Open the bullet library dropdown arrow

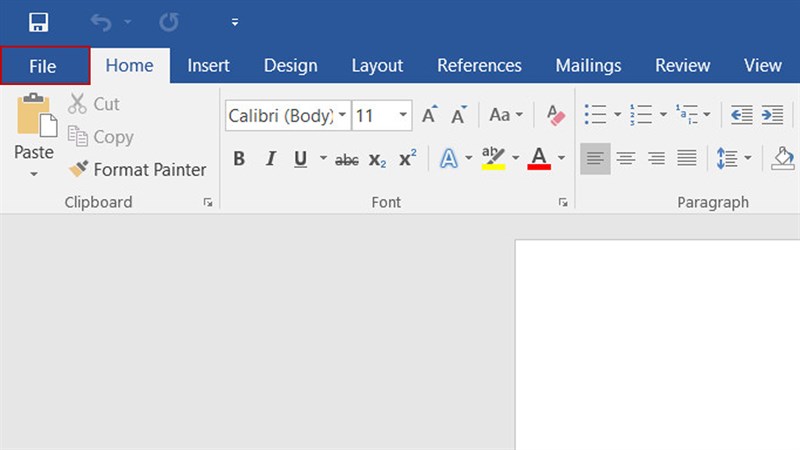[617, 114]
